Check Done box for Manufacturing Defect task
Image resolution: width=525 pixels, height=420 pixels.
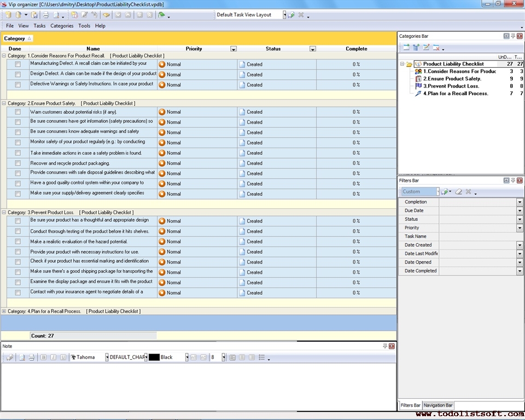[x=17, y=64]
